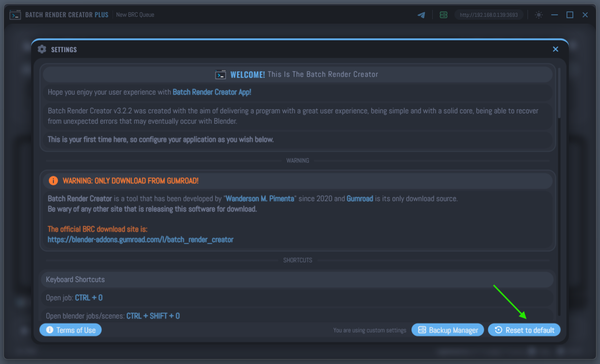Follow the Batch Render Creator App! link
This screenshot has width=600, height=364.
pos(212,92)
